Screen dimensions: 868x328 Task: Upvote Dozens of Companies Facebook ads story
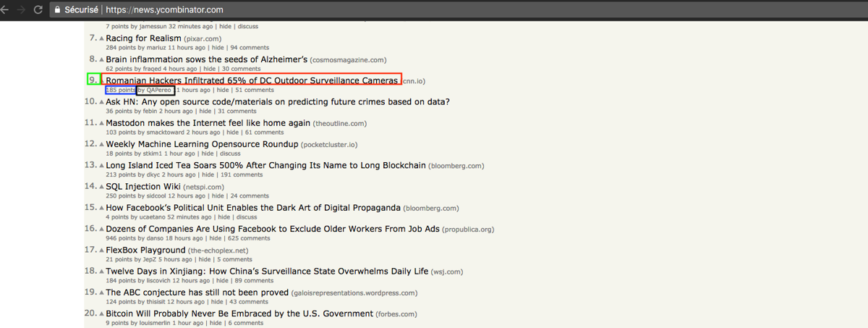coord(102,229)
